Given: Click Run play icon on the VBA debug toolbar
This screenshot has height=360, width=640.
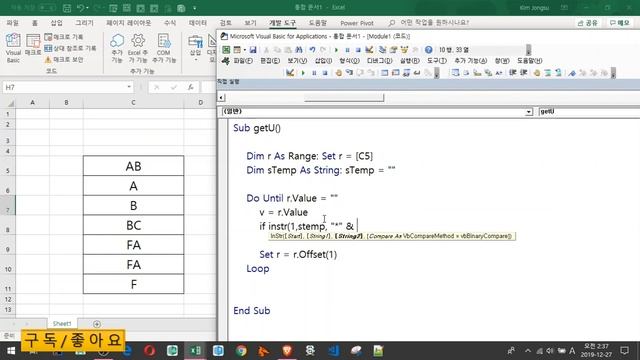Looking at the screenshot, I should (303, 73).
